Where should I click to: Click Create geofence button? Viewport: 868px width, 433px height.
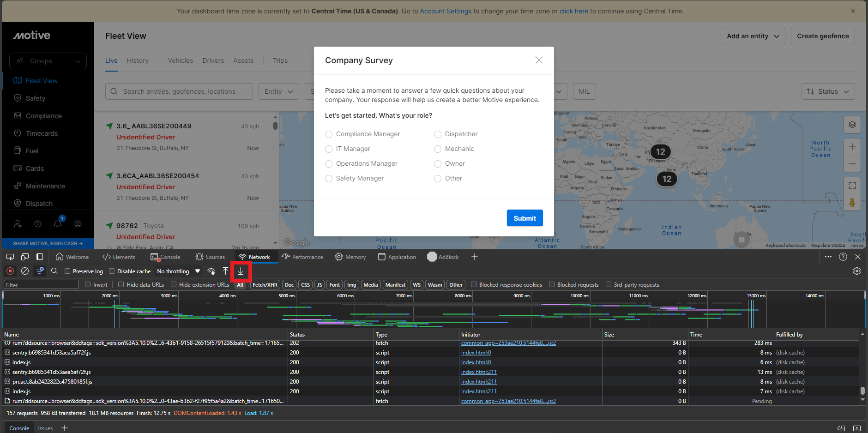(823, 36)
